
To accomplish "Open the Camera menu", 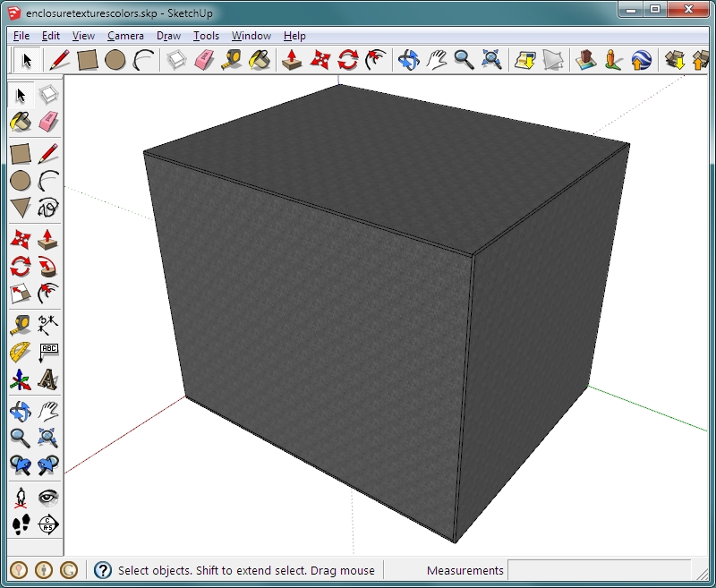I will tap(125, 36).
